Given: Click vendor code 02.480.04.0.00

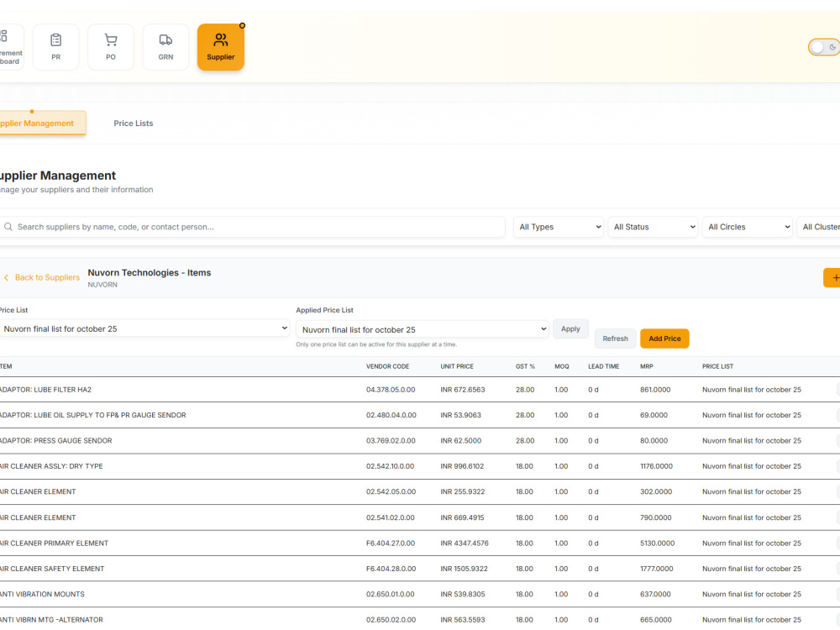Looking at the screenshot, I should [391, 415].
